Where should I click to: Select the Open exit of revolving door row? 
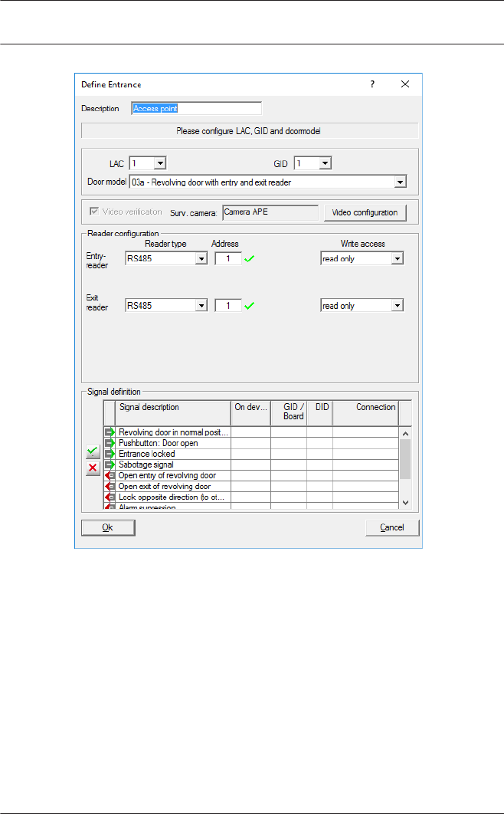(x=251, y=487)
